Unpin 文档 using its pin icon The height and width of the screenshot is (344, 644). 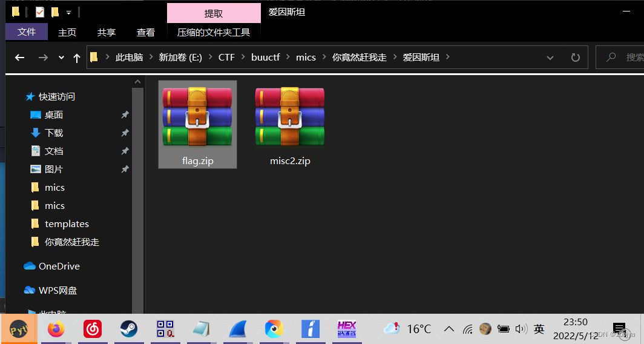(125, 151)
